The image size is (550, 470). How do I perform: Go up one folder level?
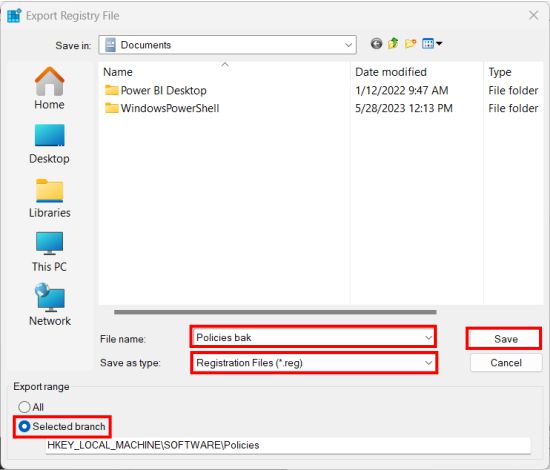pyautogui.click(x=393, y=44)
